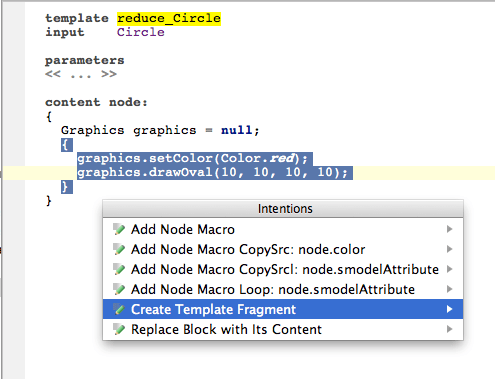495x379 pixels.
Task: Click the intention icon for CopySrcl: node.smodelAttribute
Action: [119, 269]
